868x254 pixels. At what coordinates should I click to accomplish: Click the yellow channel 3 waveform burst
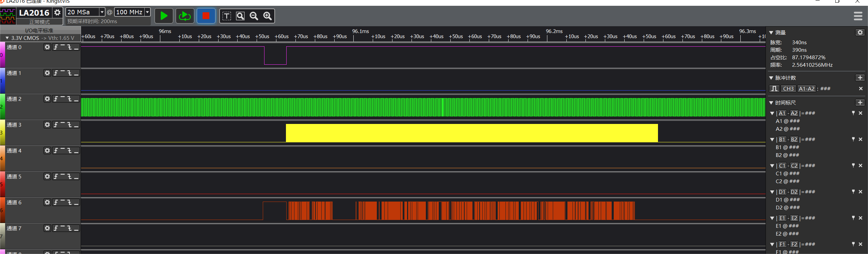(472, 133)
